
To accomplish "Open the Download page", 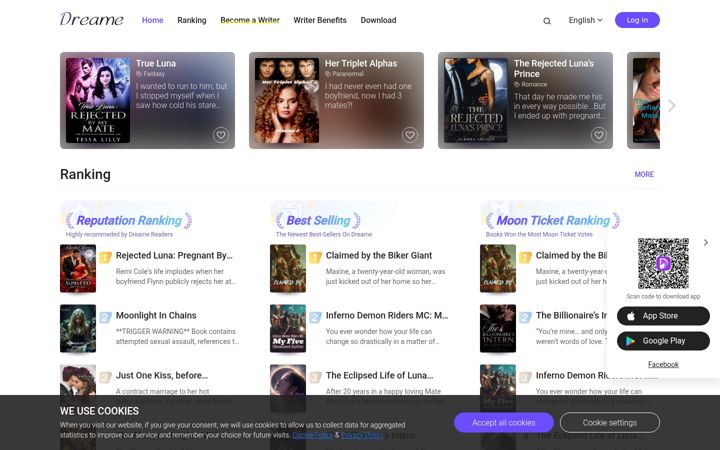I will tap(378, 20).
